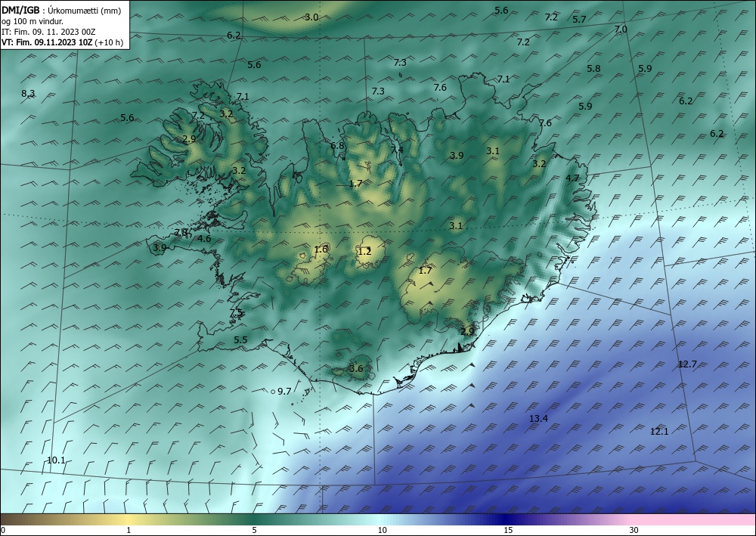The height and width of the screenshot is (536, 756).
Task: Click the 13.4 value over the ocean
Action: click(538, 419)
